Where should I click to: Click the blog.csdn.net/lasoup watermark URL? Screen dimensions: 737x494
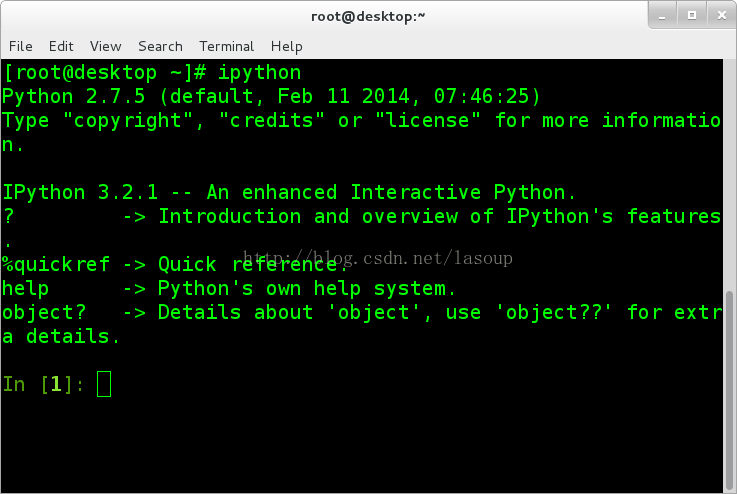tap(379, 259)
